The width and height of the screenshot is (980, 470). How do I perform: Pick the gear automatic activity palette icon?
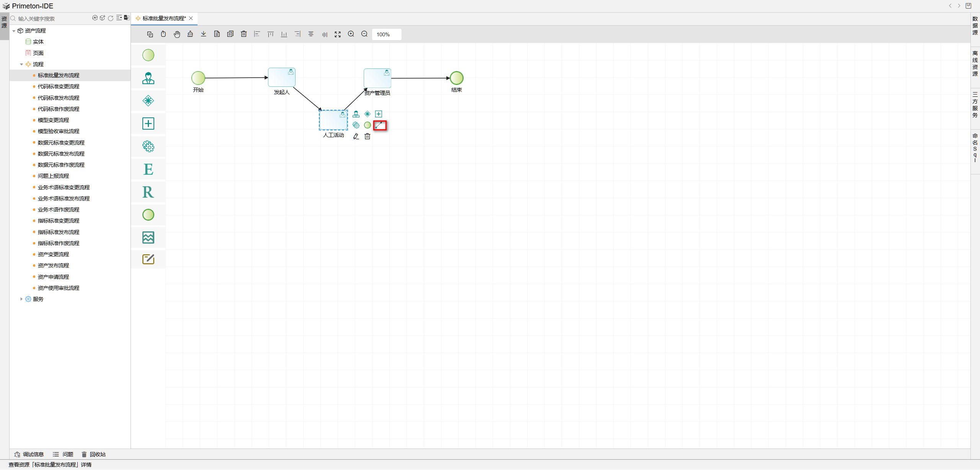(148, 146)
